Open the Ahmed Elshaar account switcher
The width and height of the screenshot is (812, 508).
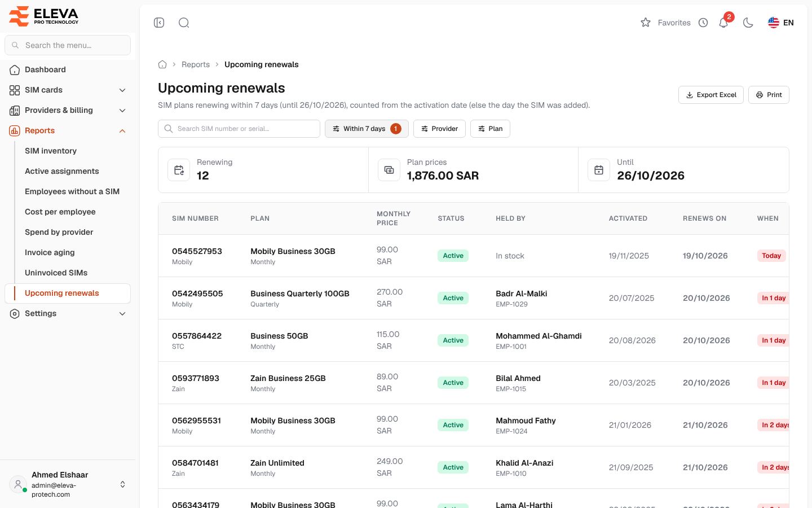pos(68,484)
